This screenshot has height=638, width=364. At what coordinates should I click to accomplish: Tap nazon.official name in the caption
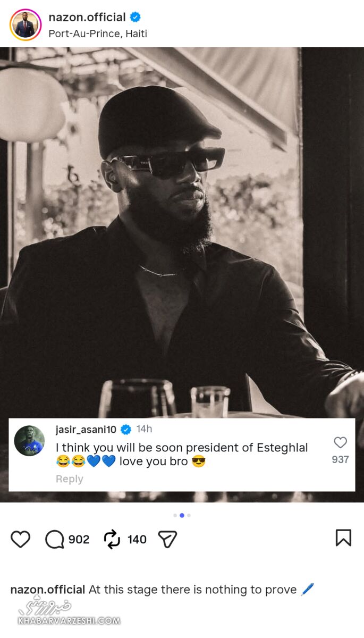pos(48,590)
